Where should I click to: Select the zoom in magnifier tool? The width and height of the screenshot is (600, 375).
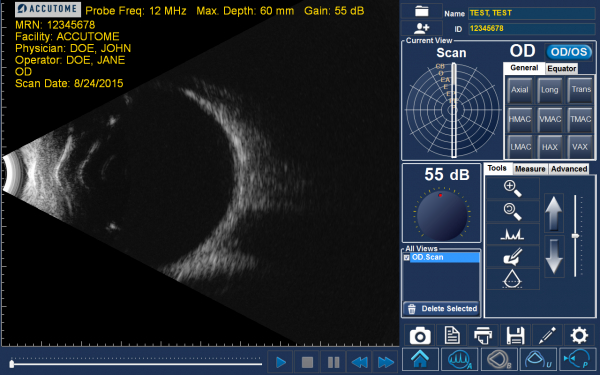[512, 188]
